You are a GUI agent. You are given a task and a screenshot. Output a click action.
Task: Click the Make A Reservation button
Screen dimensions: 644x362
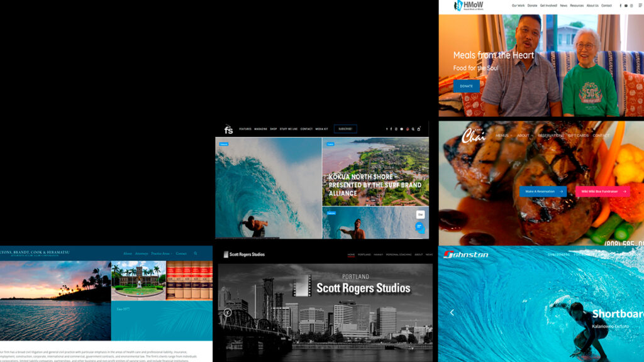coord(543,191)
